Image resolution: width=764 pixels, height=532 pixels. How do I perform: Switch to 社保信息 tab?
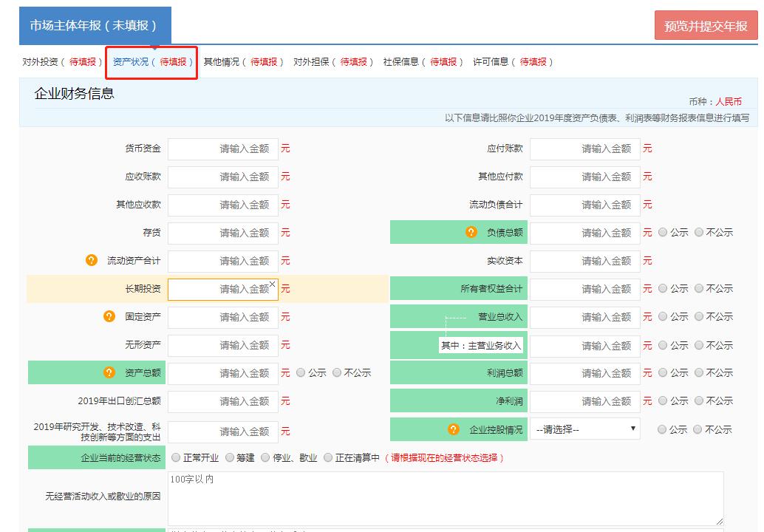coord(423,62)
